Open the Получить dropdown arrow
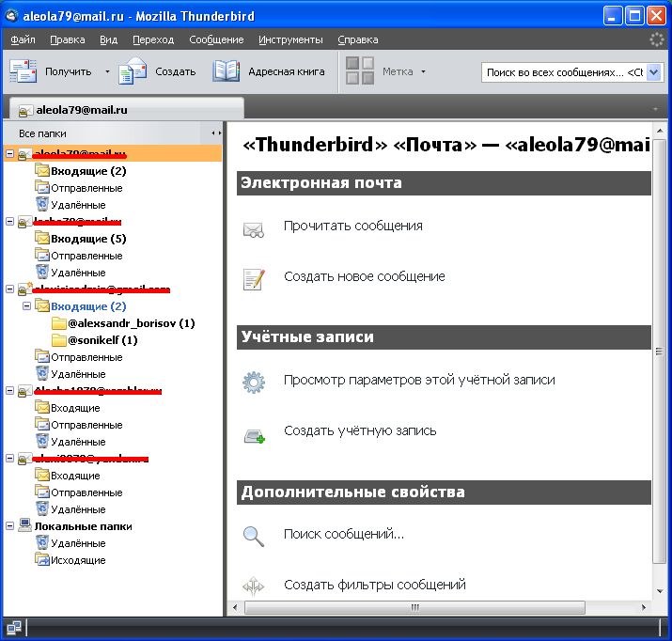The width and height of the screenshot is (672, 641). coord(107,71)
